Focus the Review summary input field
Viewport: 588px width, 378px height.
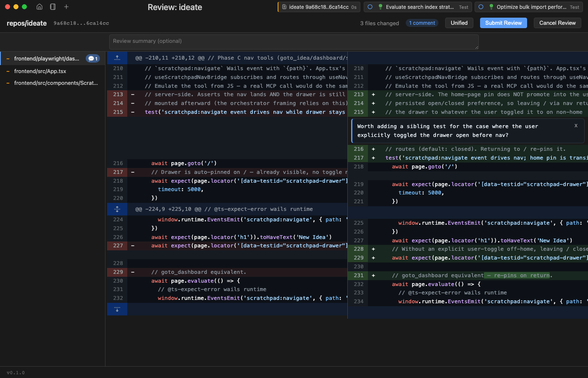(x=294, y=42)
